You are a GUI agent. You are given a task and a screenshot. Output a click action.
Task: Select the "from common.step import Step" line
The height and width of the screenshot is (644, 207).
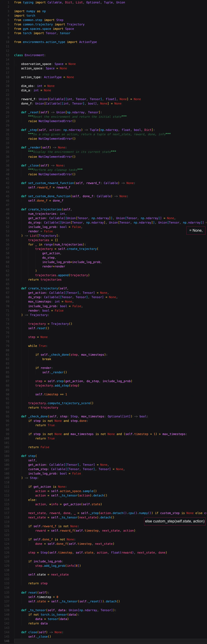(39, 20)
